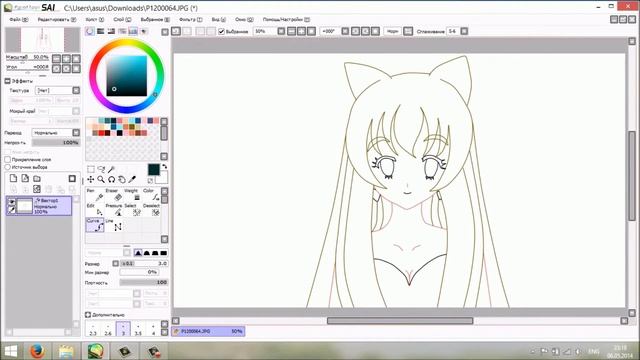Open Firefox from the taskbar
The width and height of the screenshot is (640, 360).
click(x=37, y=351)
